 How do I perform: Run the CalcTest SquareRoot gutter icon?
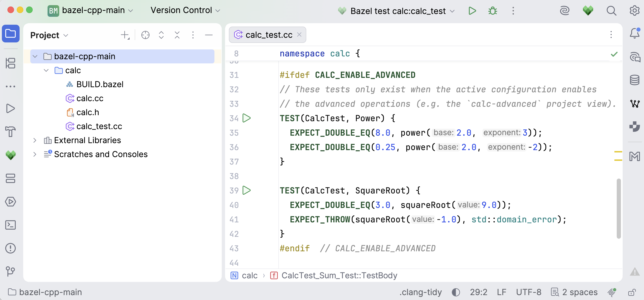point(247,190)
